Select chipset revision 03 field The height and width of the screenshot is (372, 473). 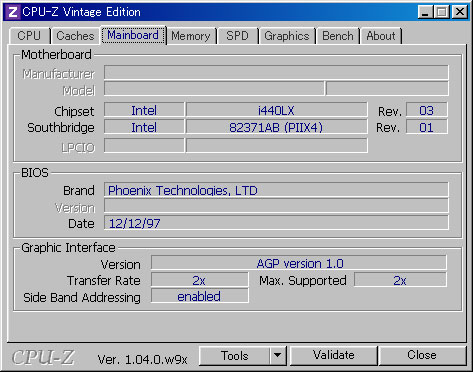tap(427, 110)
